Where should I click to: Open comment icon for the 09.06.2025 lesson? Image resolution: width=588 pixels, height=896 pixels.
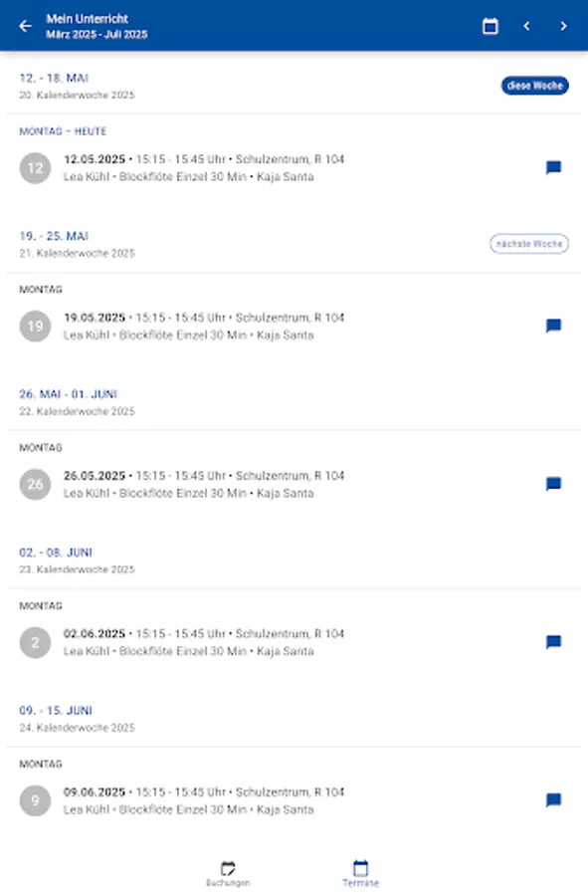553,799
